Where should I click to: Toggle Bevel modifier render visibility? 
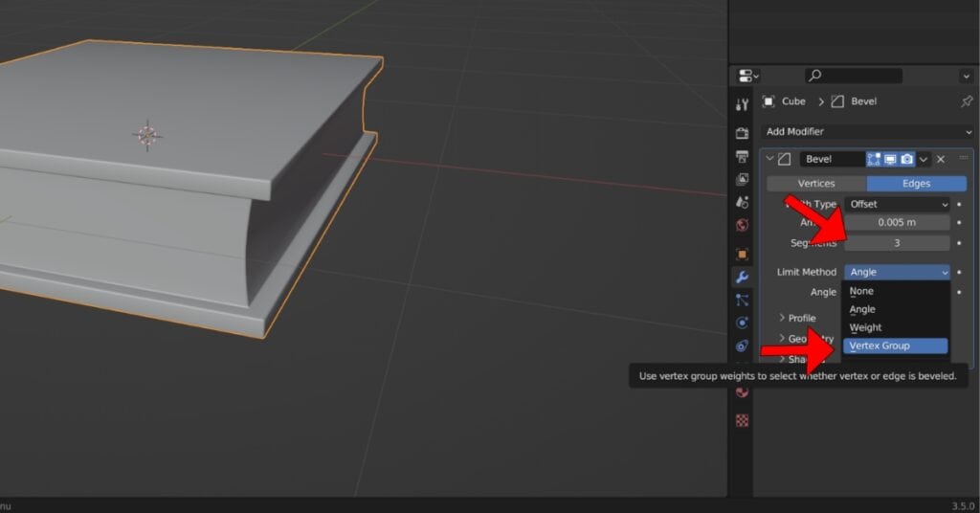[x=906, y=159]
